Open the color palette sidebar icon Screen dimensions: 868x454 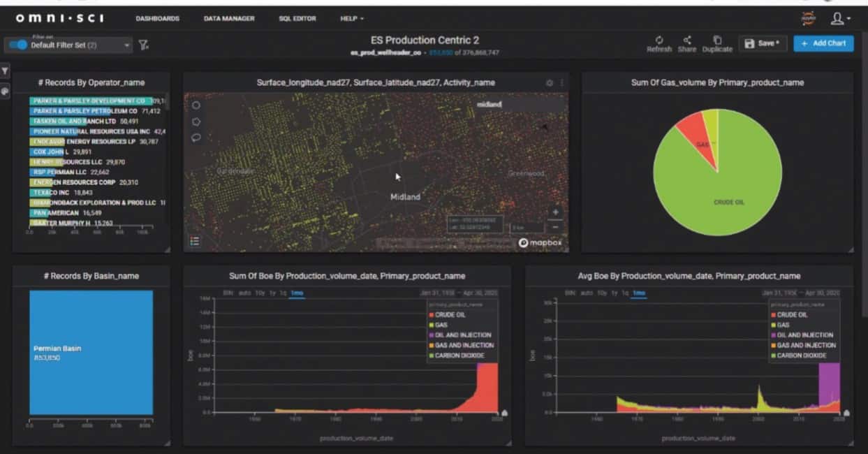click(6, 91)
